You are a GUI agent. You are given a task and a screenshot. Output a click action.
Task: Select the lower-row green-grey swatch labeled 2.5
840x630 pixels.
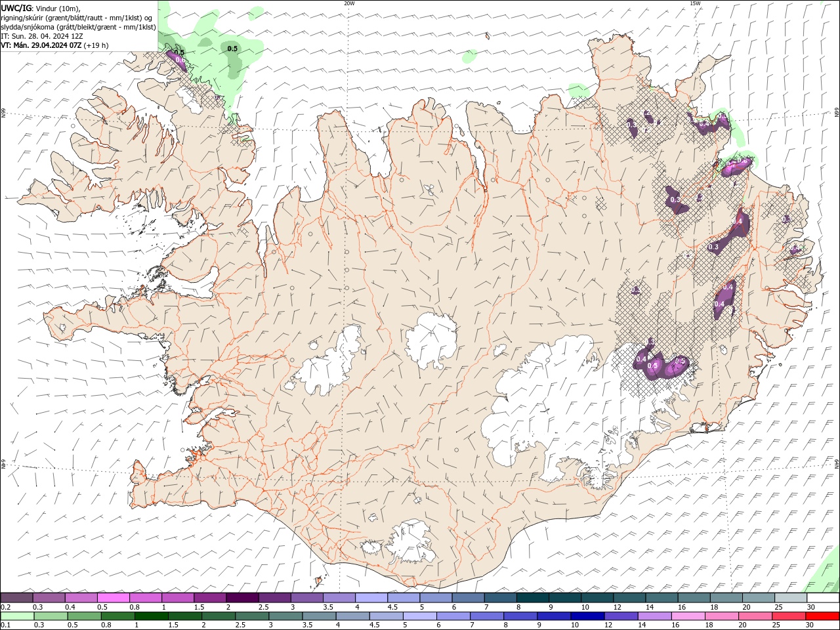coord(251,616)
